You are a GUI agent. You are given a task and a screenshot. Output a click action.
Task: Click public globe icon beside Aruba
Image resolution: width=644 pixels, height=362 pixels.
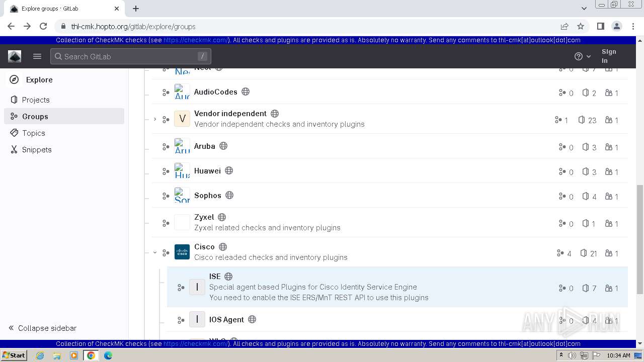click(223, 146)
